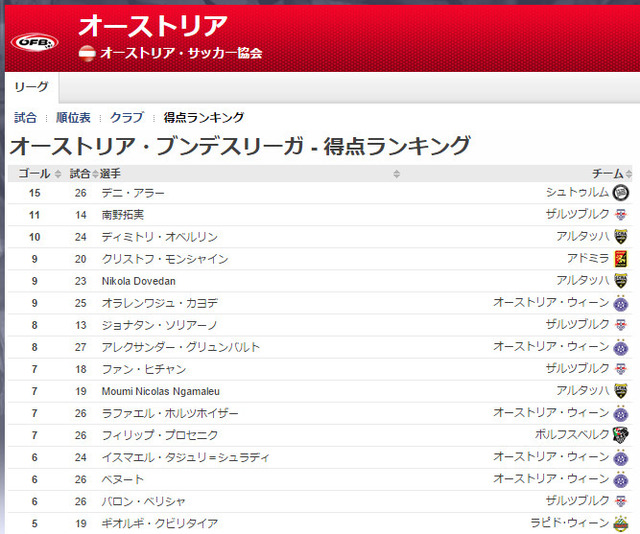
Task: Click オーストリア・サッカー協会 header text
Action: [181, 53]
